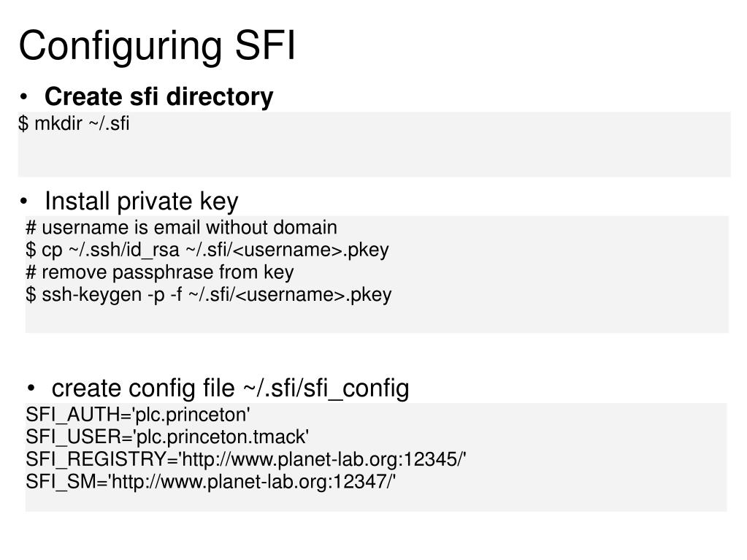Open the SFI_REGISTRY planet-lab.org:12345 URL

pos(323,459)
